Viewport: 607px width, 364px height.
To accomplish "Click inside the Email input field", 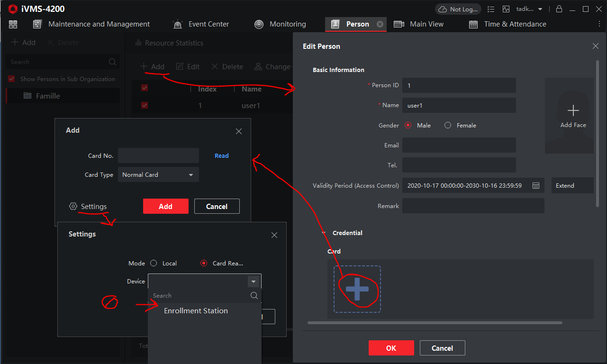I will [459, 145].
